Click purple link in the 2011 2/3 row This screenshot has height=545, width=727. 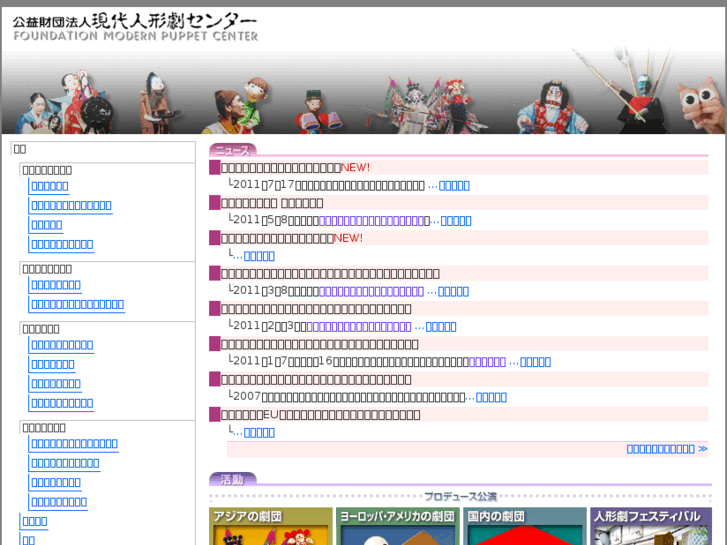click(359, 327)
